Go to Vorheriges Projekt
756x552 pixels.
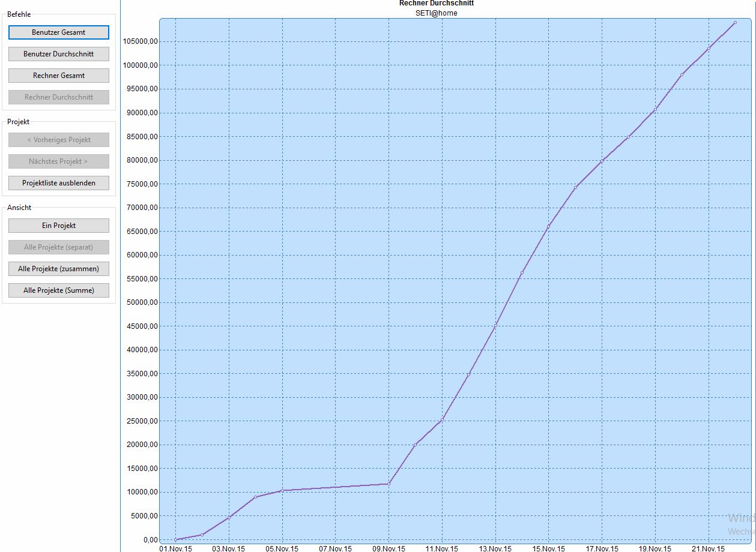pyautogui.click(x=59, y=140)
